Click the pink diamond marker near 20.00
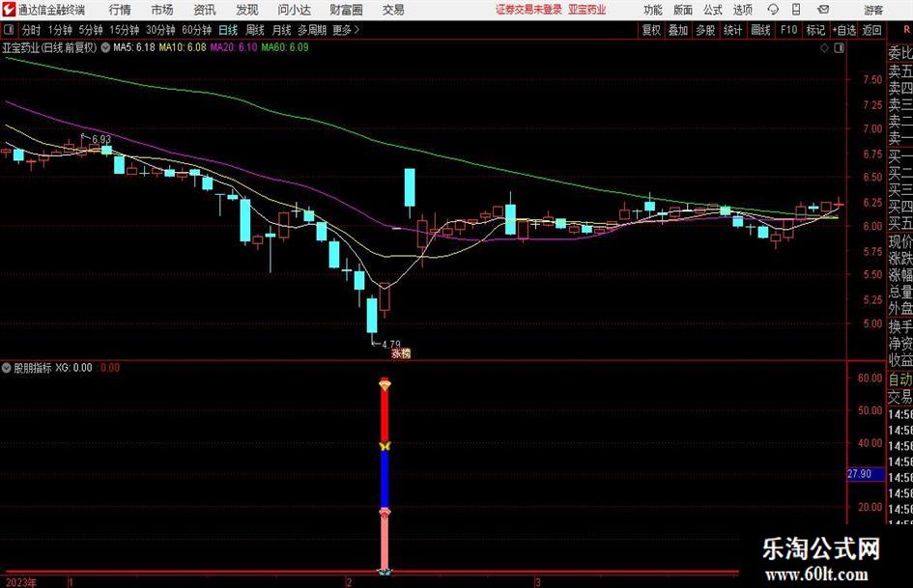This screenshot has height=588, width=913. coord(385,513)
